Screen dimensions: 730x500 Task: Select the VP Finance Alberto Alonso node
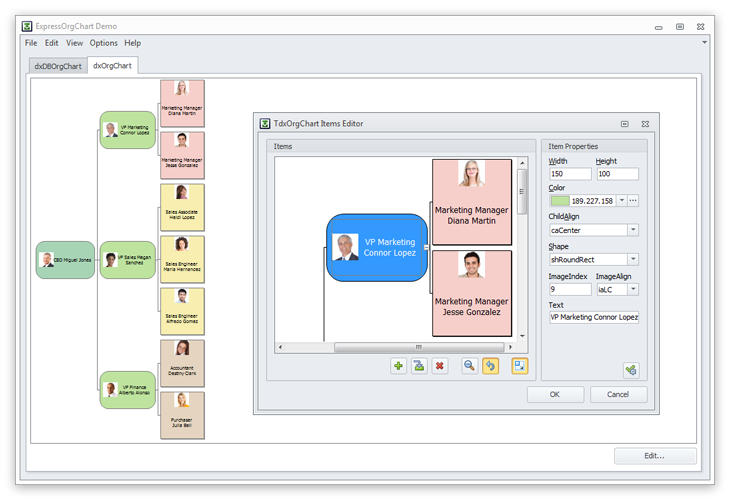(128, 390)
